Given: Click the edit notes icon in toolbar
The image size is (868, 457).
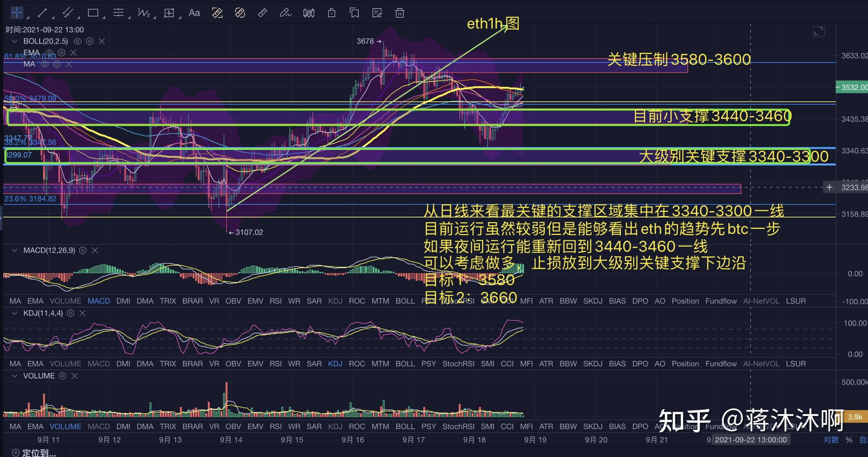Looking at the screenshot, I should [x=377, y=13].
